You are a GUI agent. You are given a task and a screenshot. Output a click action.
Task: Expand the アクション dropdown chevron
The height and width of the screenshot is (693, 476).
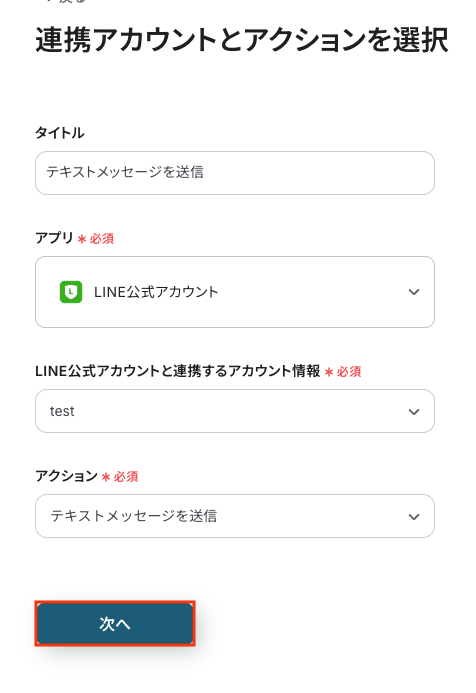(x=414, y=517)
